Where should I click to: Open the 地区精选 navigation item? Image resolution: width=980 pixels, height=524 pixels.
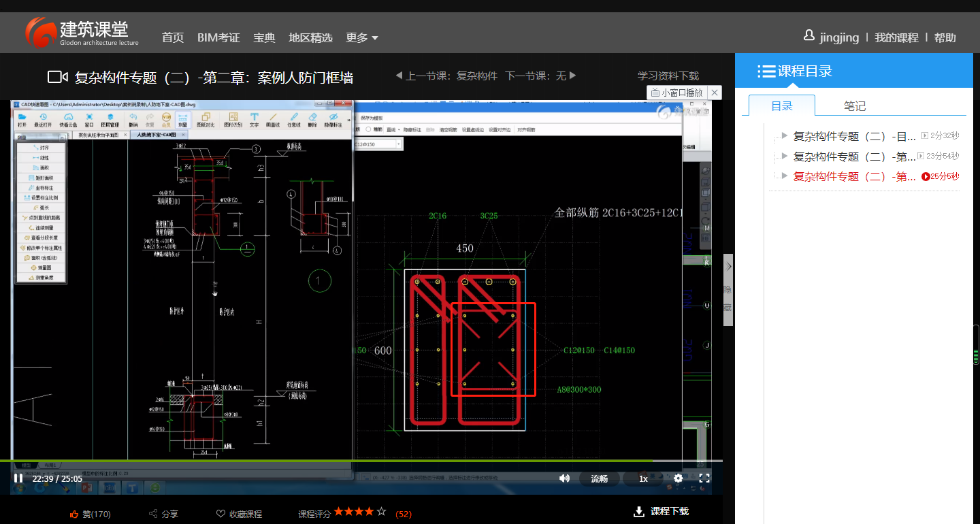310,37
